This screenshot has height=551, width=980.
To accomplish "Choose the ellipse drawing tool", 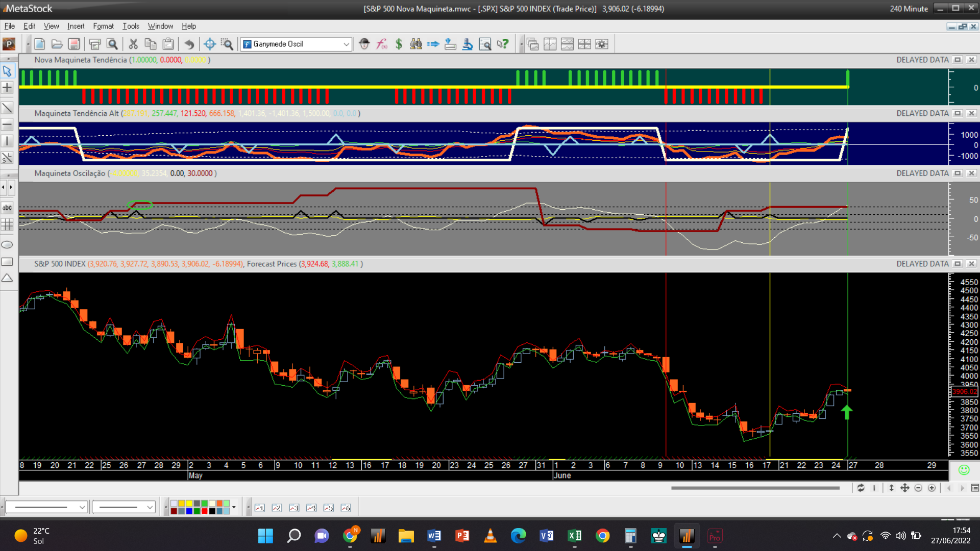I will click(x=7, y=245).
